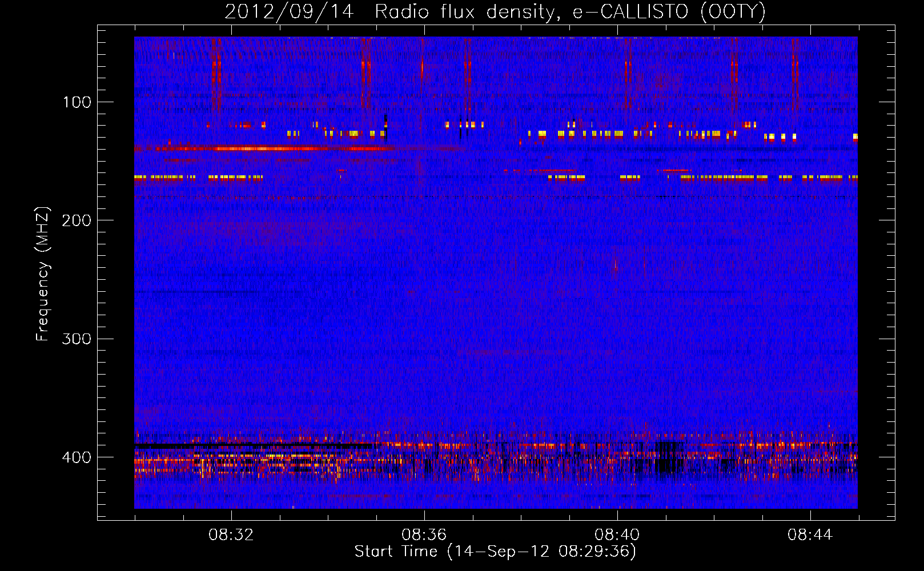The width and height of the screenshot is (924, 571).
Task: Click the plot title "2012/09/14 Radio flux density, e-CALLISTO (OOTY)"
Action: [x=495, y=11]
